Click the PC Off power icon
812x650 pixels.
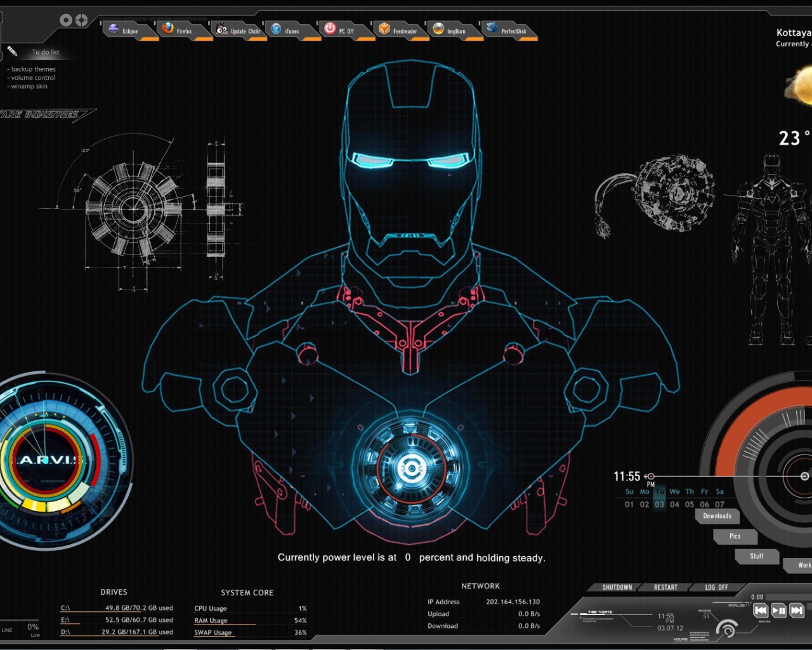(330, 29)
